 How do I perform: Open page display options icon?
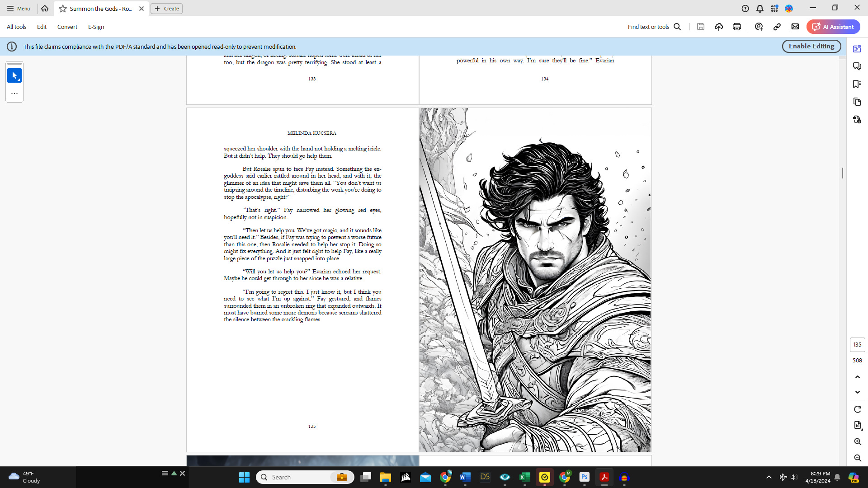(858, 425)
